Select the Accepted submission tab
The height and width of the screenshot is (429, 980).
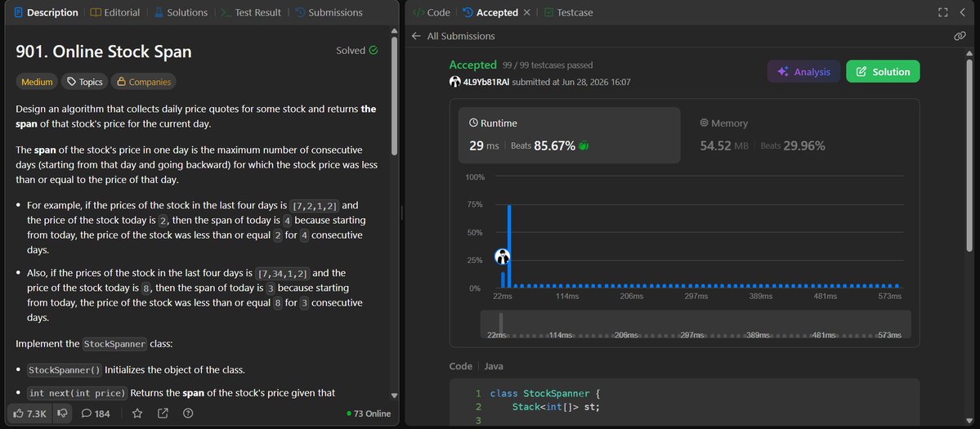490,12
